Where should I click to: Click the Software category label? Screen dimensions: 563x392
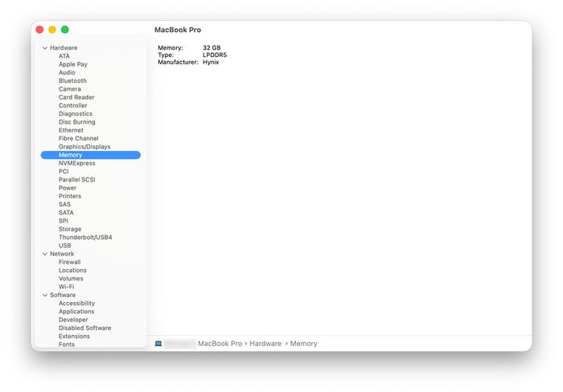[x=63, y=295]
